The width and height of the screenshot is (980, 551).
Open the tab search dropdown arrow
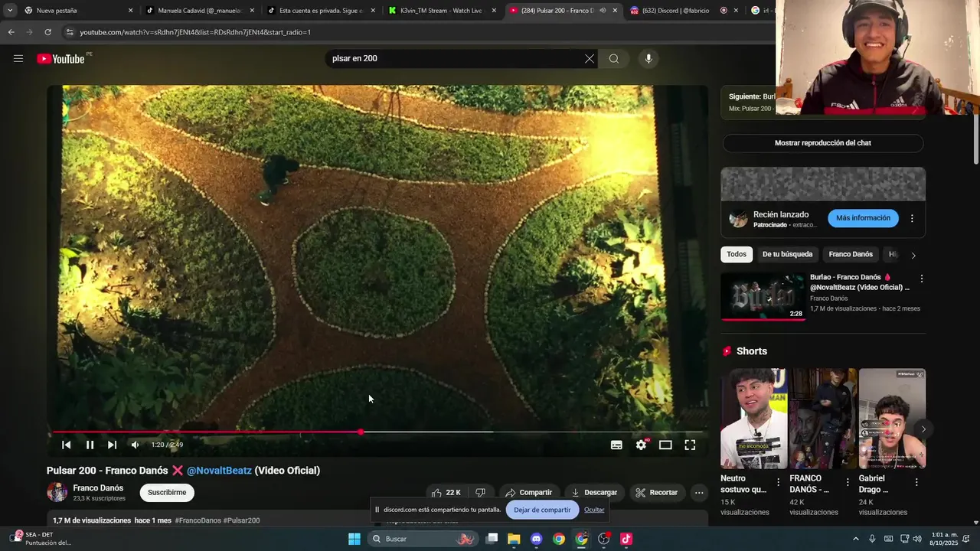click(x=9, y=11)
